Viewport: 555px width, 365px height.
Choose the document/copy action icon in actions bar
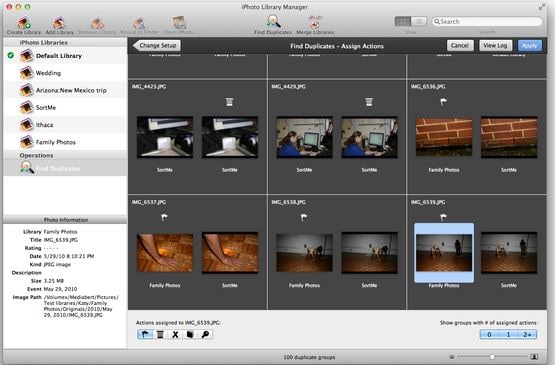click(190, 334)
